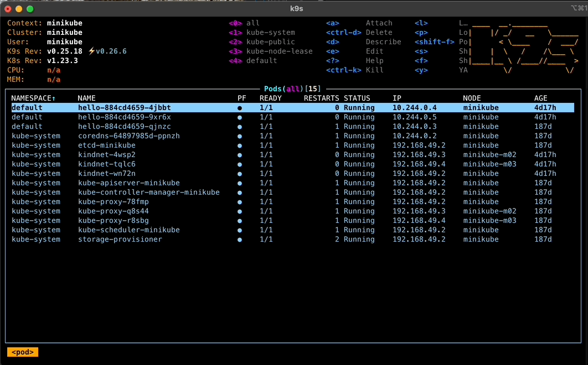This screenshot has height=365, width=588.
Task: Click the <ctrl-k> Kill command hint
Action: tap(355, 70)
